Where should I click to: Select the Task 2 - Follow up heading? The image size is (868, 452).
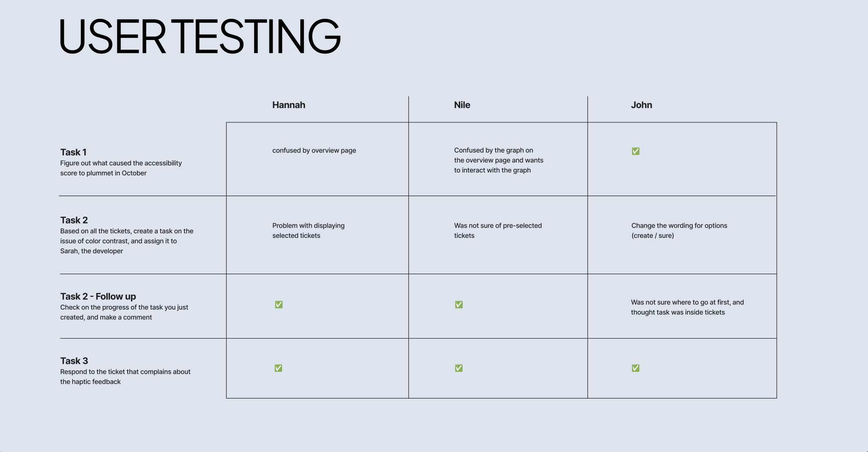98,297
